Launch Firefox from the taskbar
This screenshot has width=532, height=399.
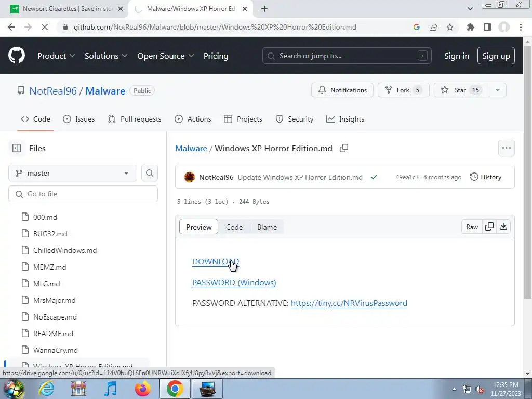click(x=142, y=389)
